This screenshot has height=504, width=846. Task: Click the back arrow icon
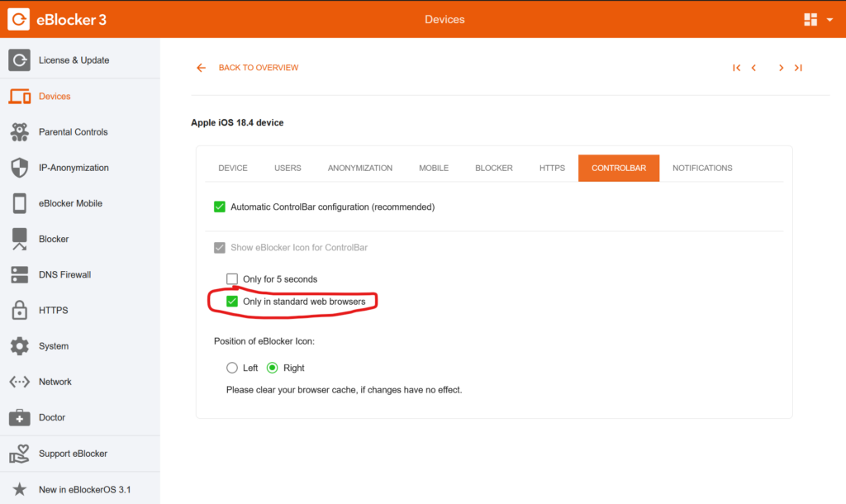tap(202, 68)
